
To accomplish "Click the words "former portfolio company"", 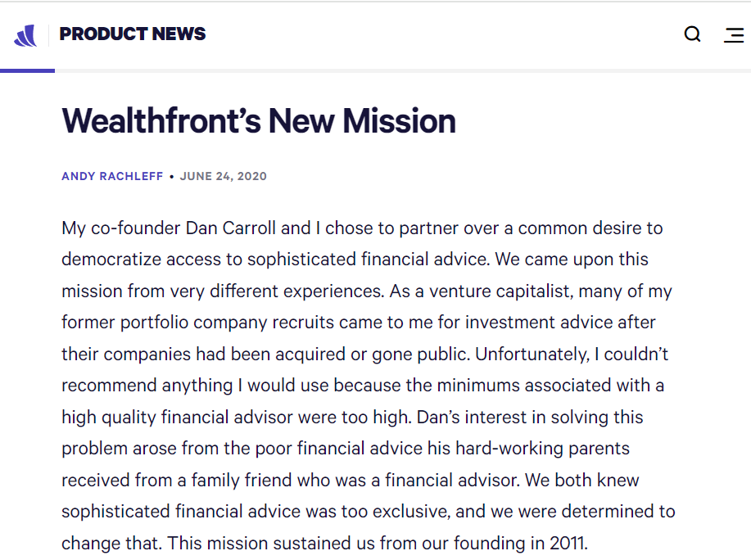I will click(165, 323).
